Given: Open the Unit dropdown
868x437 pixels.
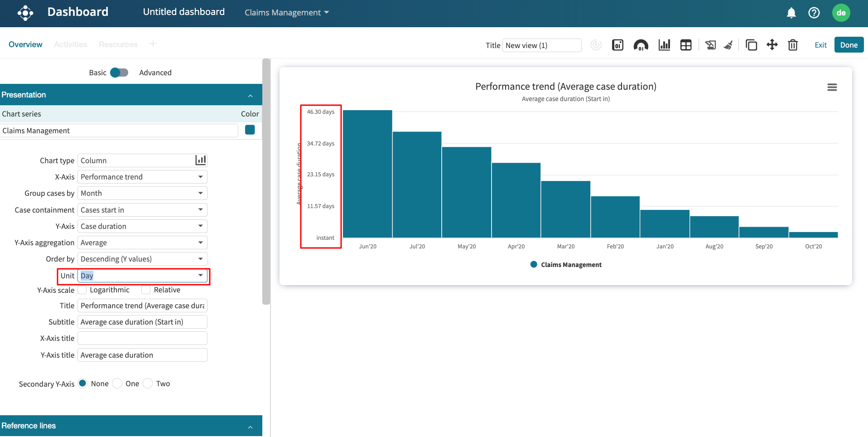Looking at the screenshot, I should click(142, 276).
